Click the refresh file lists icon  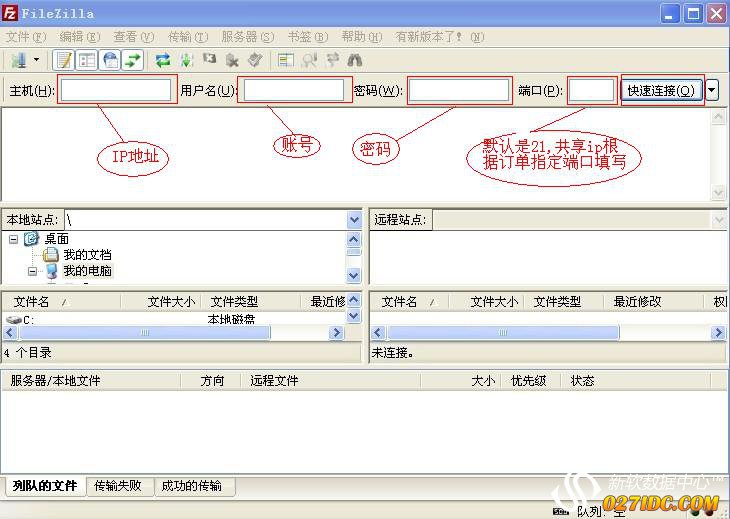163,60
